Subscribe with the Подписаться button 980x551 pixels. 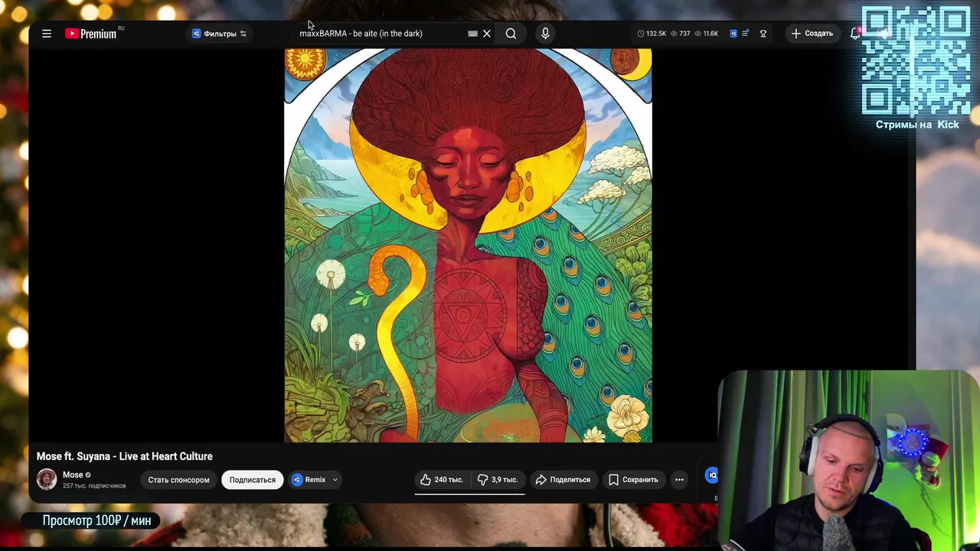coord(252,480)
